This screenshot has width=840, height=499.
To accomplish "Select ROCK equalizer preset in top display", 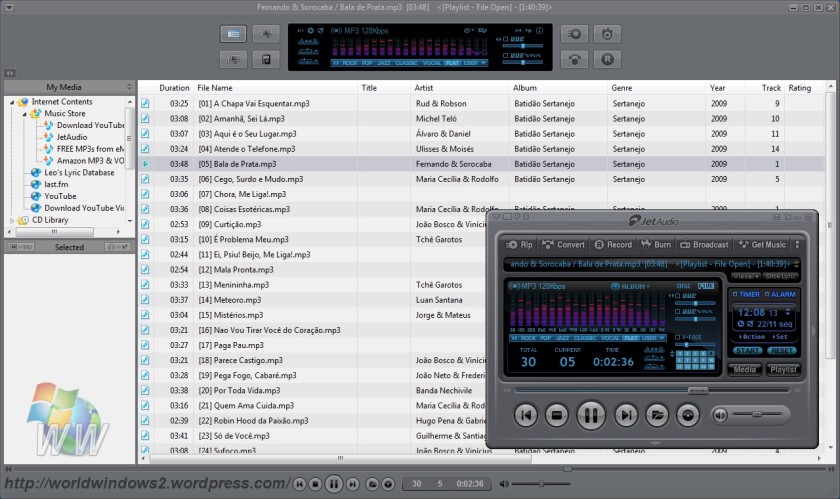I will [349, 63].
